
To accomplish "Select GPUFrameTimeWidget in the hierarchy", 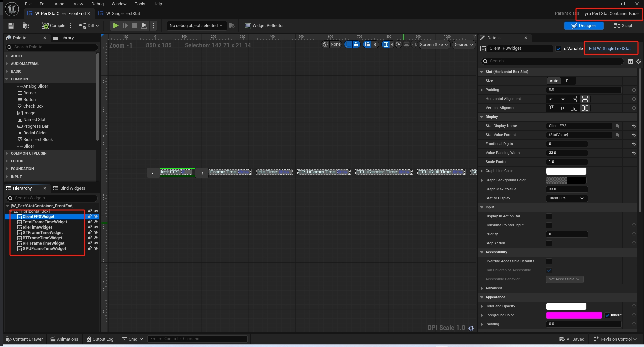I will point(44,249).
